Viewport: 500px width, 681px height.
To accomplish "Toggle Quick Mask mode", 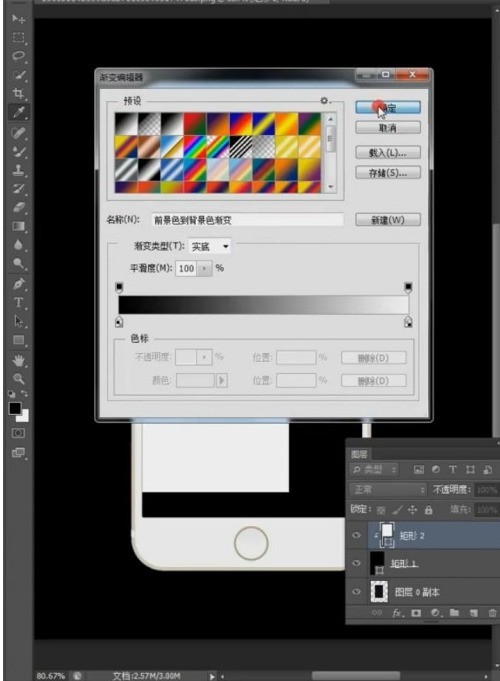I will pos(18,433).
